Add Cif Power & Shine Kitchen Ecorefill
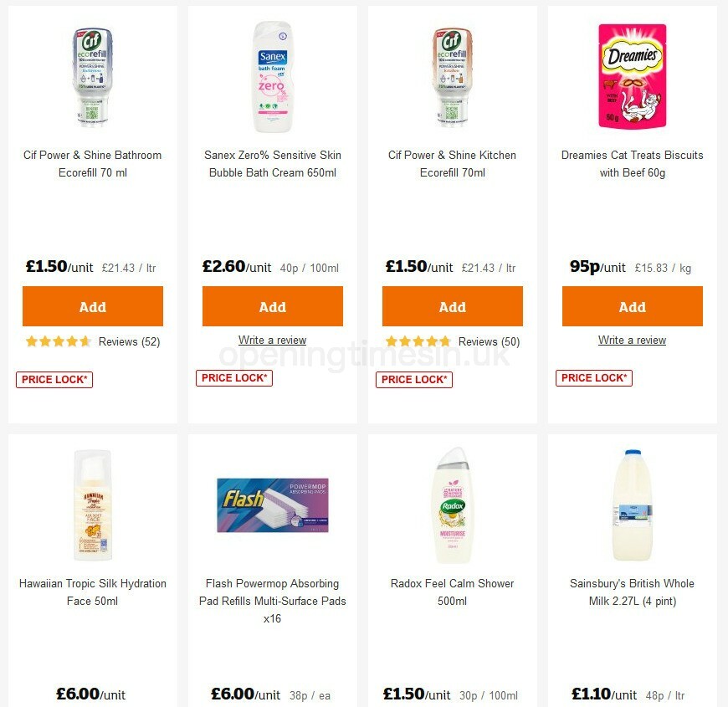Viewport: 728px width, 707px height. tap(452, 306)
